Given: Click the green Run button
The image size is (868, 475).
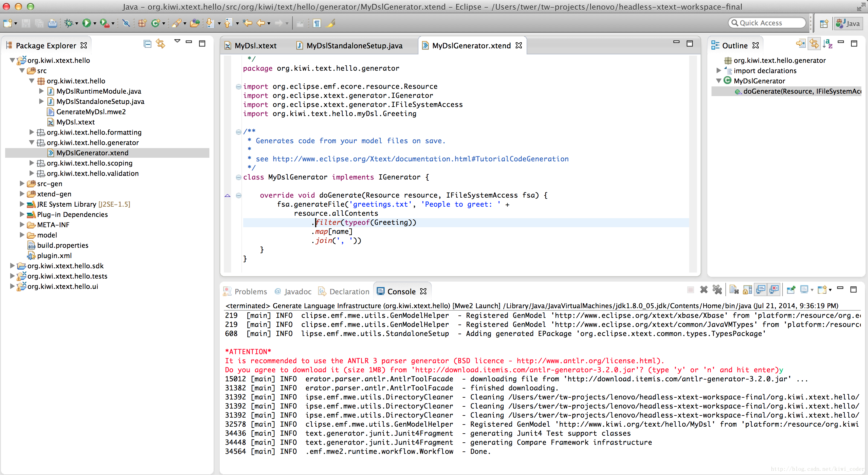Looking at the screenshot, I should (87, 23).
